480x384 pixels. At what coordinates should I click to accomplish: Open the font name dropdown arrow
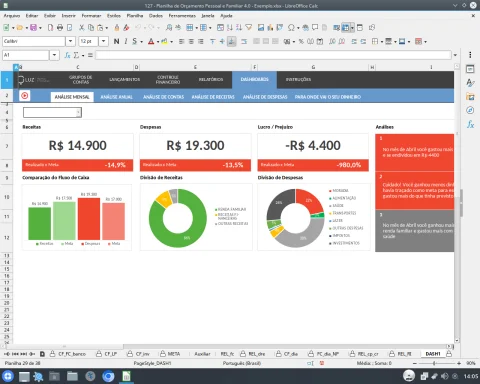(70, 41)
